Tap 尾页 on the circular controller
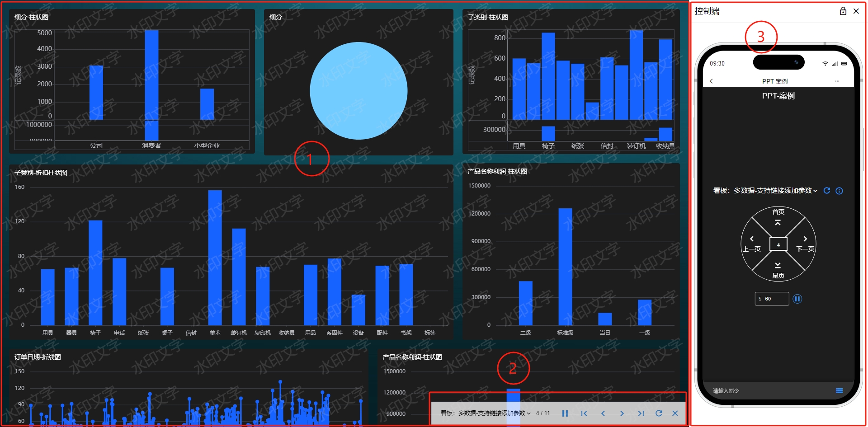 778,271
